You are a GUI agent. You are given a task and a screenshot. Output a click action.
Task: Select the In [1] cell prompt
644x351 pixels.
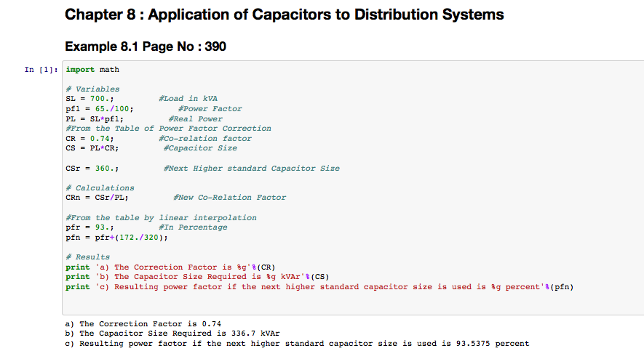coord(39,70)
